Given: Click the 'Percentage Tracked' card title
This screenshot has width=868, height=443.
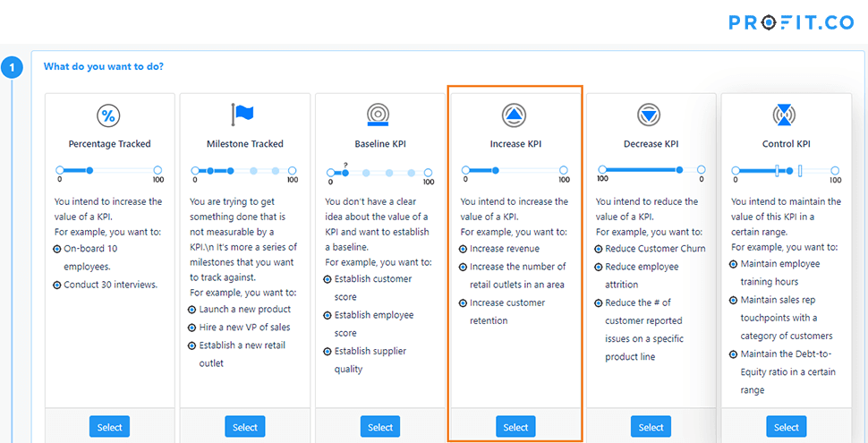Looking at the screenshot, I should (x=109, y=144).
